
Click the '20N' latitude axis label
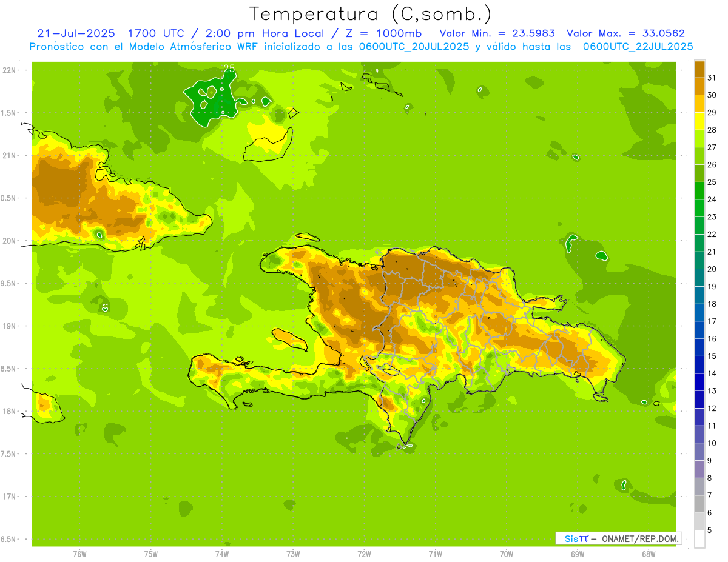pos(10,241)
